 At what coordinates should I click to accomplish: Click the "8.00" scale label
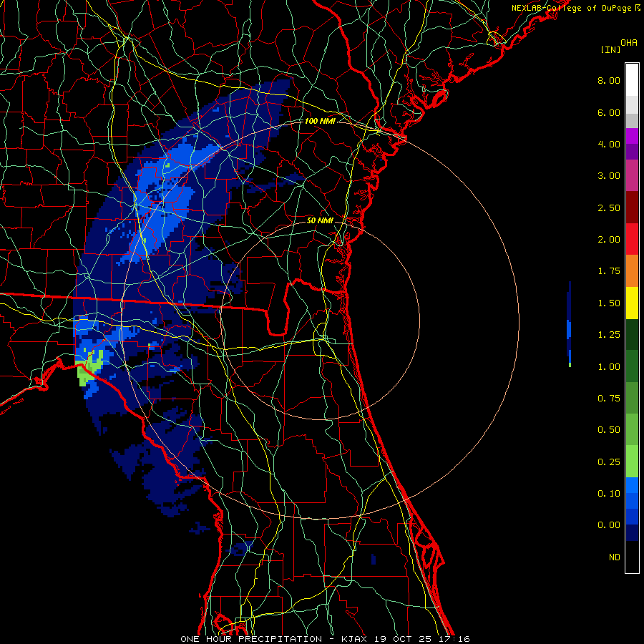coord(609,80)
